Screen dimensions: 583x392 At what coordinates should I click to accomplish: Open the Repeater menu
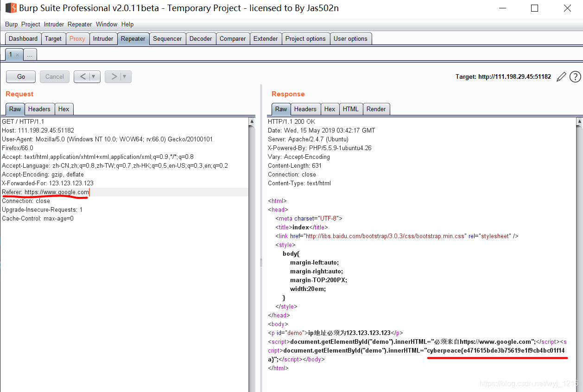click(80, 24)
